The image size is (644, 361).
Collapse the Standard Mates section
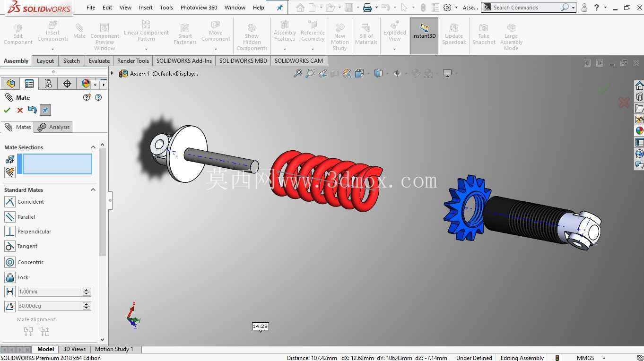point(93,190)
